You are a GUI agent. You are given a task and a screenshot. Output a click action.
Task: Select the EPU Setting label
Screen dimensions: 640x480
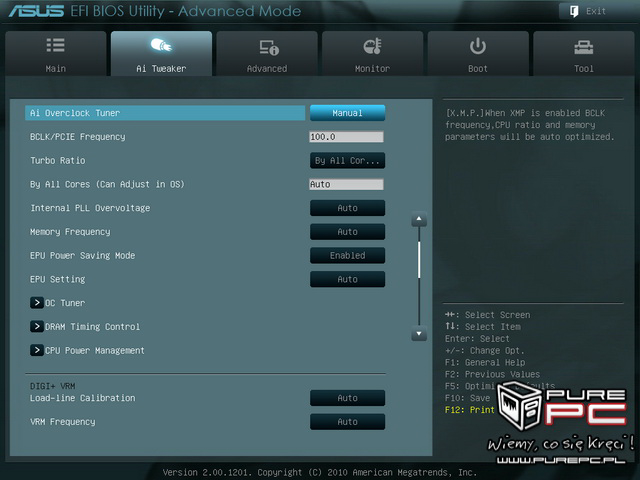[58, 279]
